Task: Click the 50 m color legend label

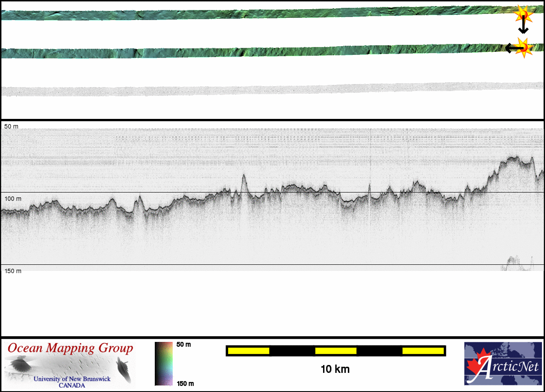Action: (184, 345)
